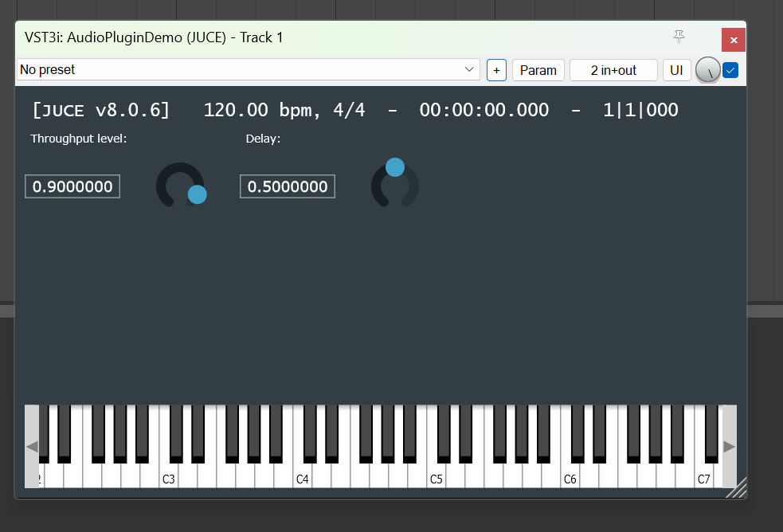The height and width of the screenshot is (532, 783).
Task: Play the C5 key on keyboard
Action: (436, 476)
